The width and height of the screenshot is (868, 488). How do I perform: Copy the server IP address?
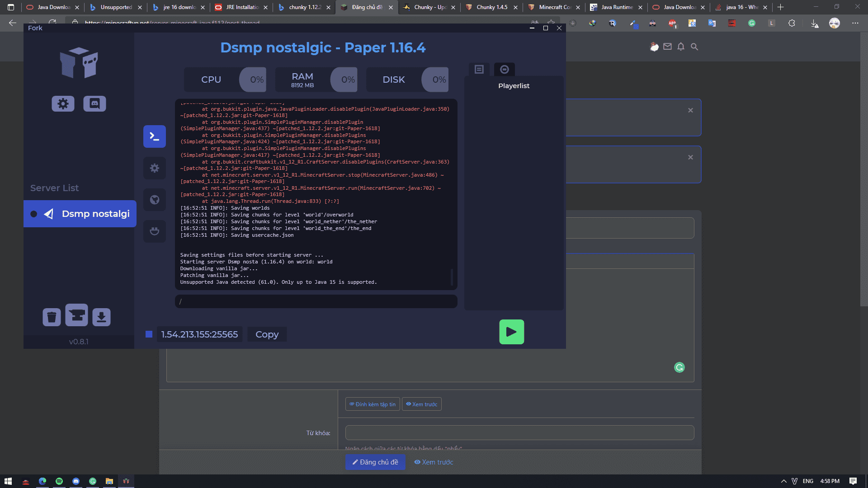267,334
